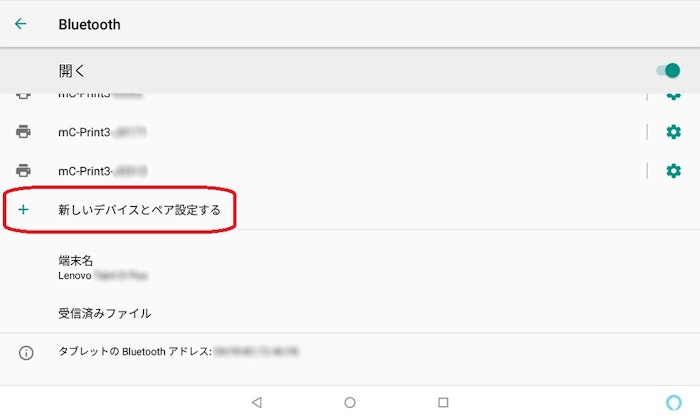Tap the info icon beside Bluetooth address
The image size is (700, 420).
(x=26, y=353)
